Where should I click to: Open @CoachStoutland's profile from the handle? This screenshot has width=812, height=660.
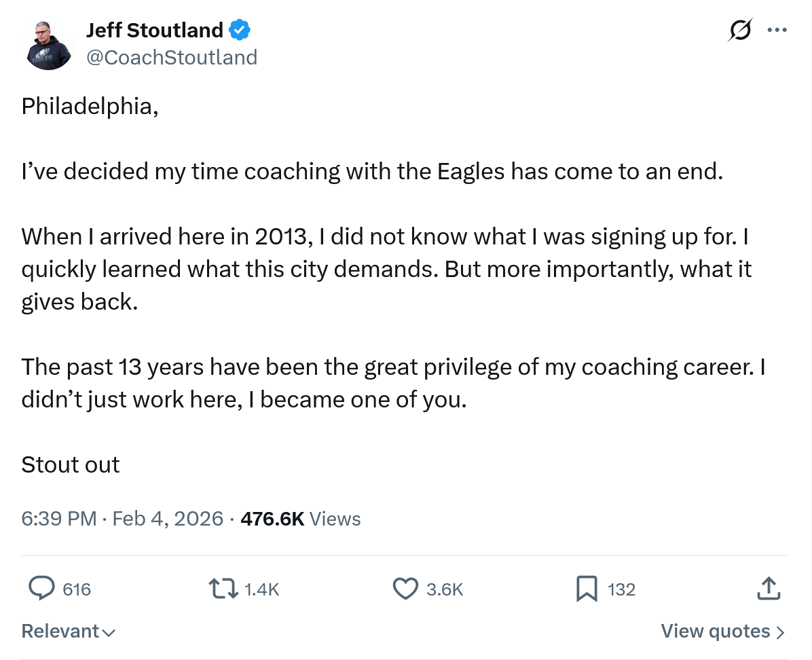point(172,57)
